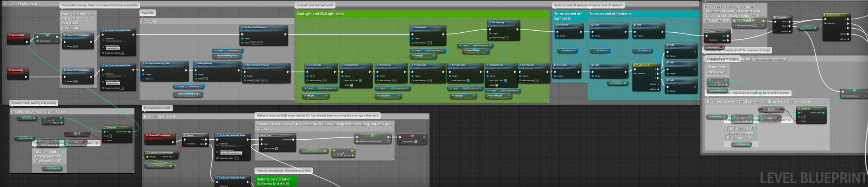Click the Fog Inscattering Color value swatch

tap(153, 79)
